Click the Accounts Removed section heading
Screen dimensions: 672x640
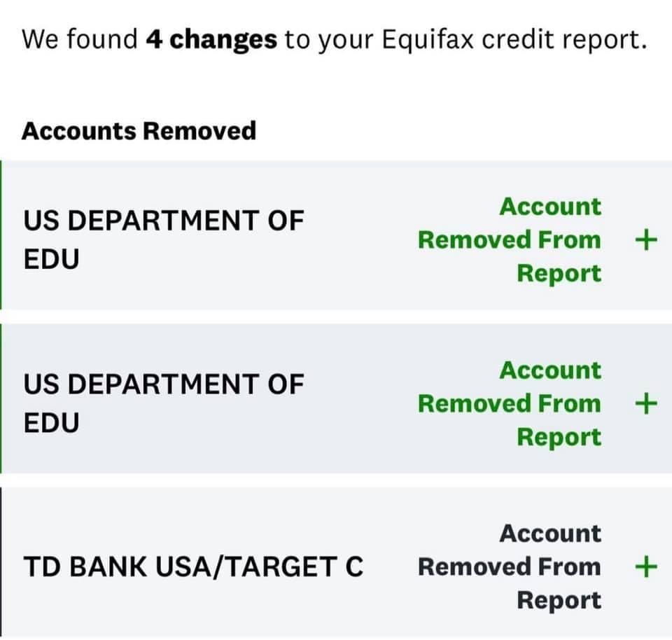coord(139,131)
